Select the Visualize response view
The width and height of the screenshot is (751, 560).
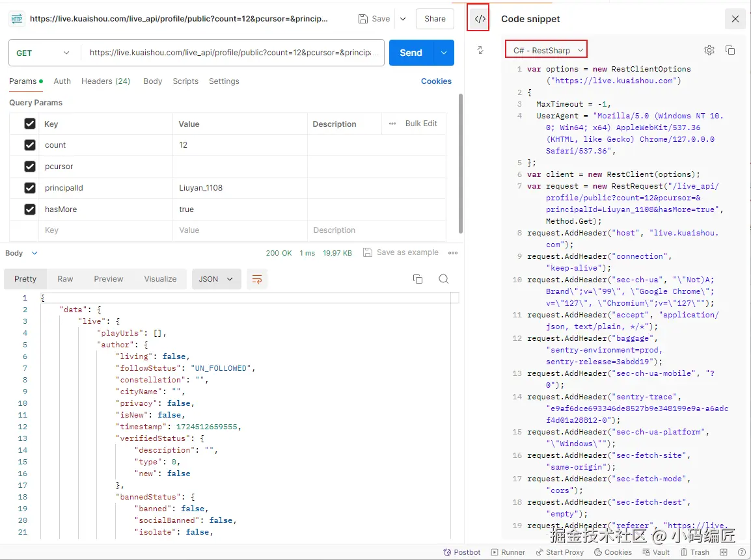pos(161,279)
